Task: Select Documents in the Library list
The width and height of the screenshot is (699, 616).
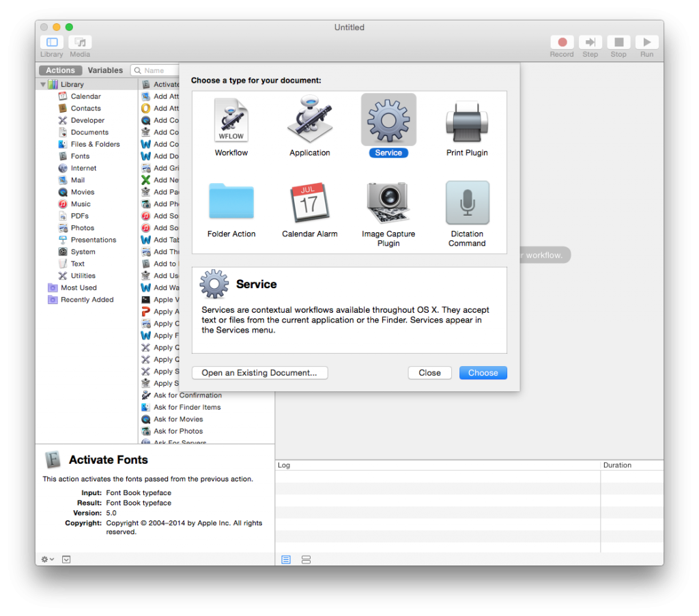Action: coord(89,132)
